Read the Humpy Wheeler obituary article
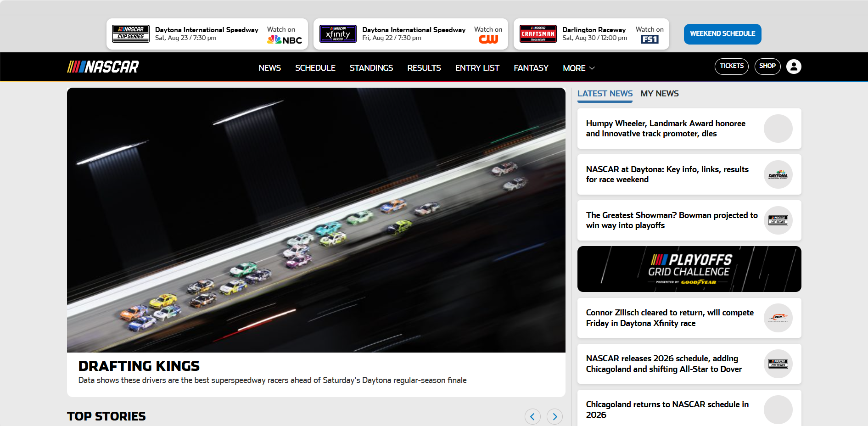 (666, 129)
